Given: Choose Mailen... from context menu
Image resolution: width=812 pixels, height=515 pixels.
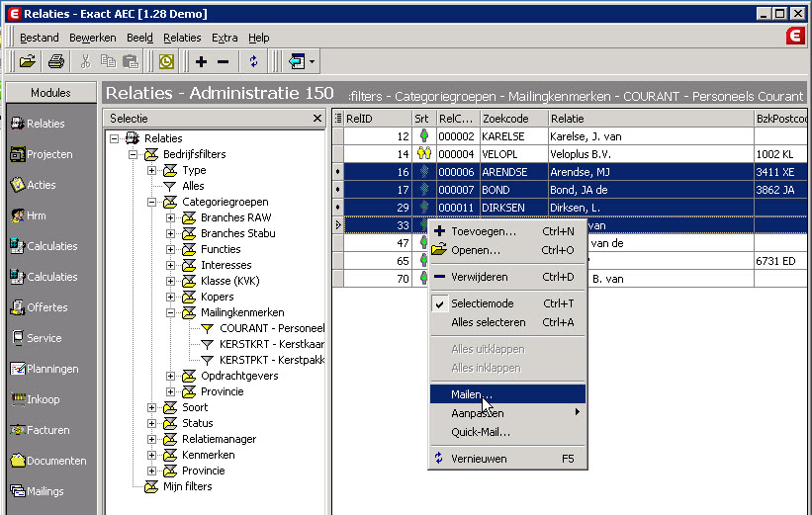Looking at the screenshot, I should click(x=507, y=394).
